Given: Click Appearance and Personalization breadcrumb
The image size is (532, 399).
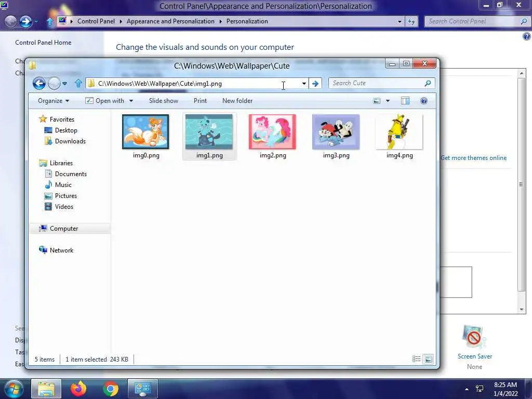Looking at the screenshot, I should (x=170, y=21).
